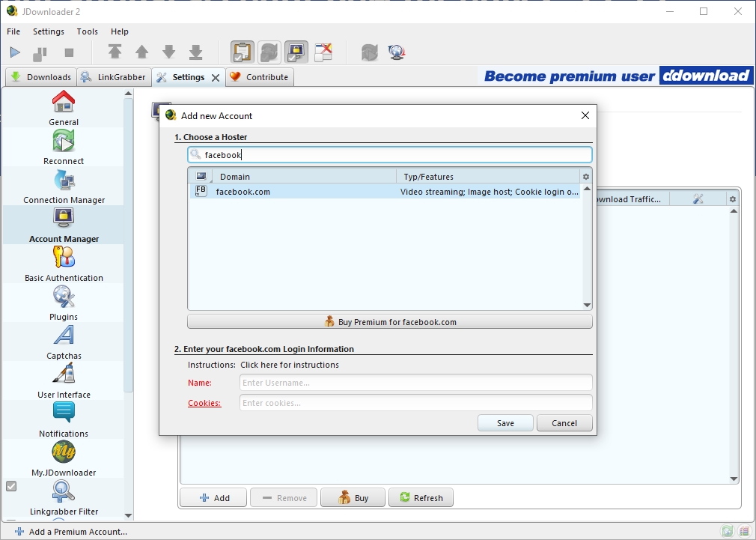Open the Contribute tab
Viewport: 756px width, 540px height.
pos(260,77)
